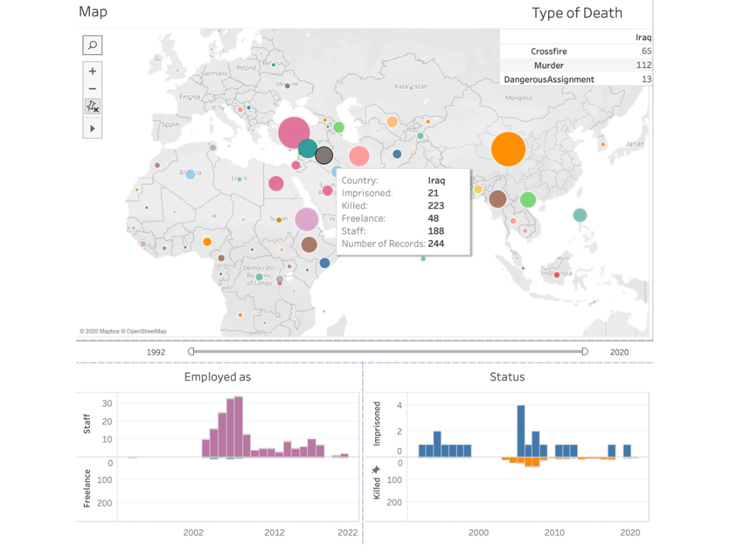
Task: Select the green Azerbaijan bubble
Action: (338, 127)
